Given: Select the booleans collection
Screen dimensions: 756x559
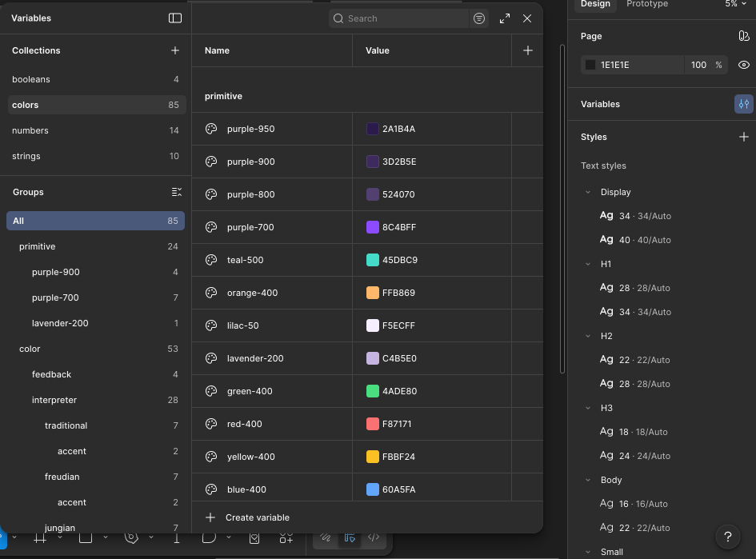Looking at the screenshot, I should coord(97,79).
